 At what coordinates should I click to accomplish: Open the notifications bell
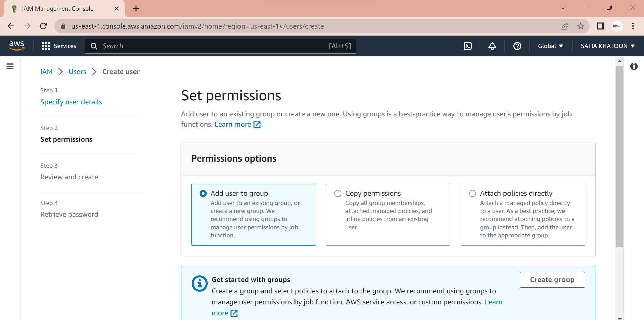coord(492,46)
